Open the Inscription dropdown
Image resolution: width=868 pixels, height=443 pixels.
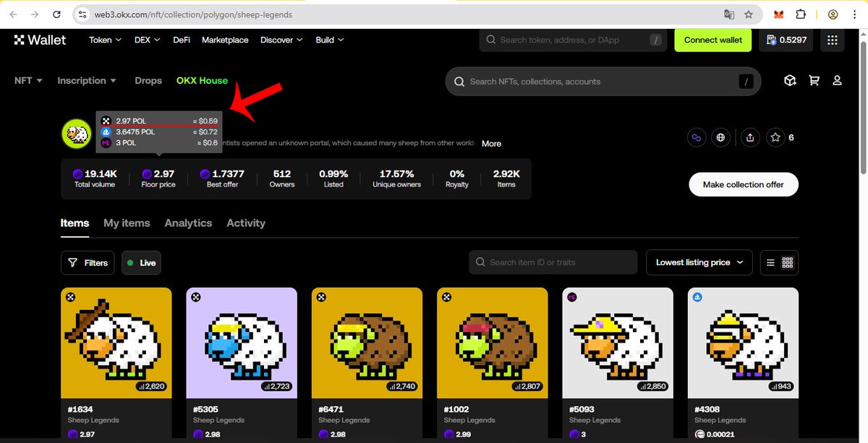click(x=87, y=80)
